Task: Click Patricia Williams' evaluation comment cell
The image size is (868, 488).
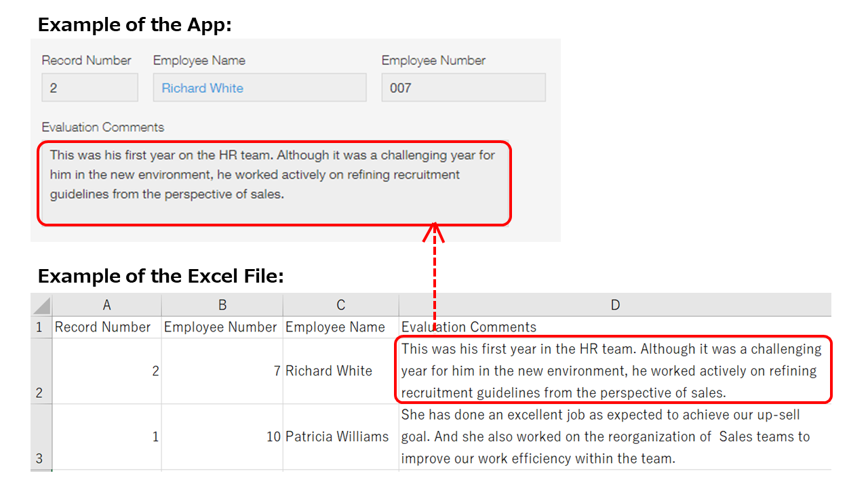Action: click(614, 437)
